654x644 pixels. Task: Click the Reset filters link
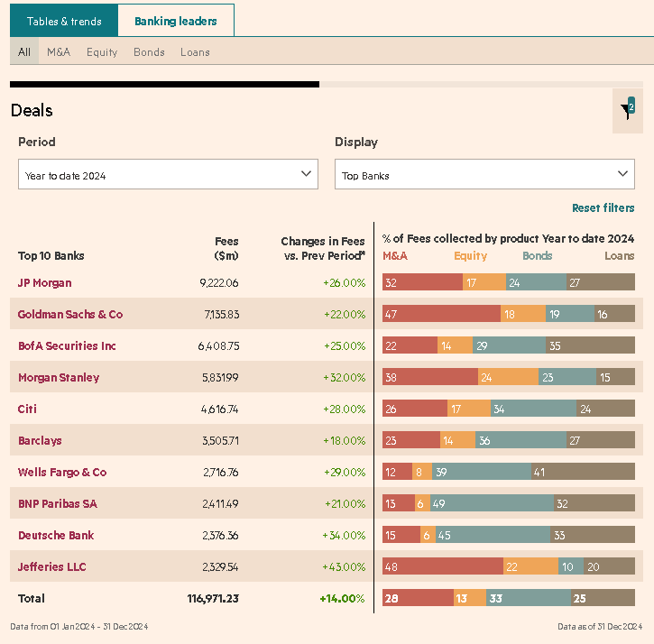[x=603, y=207]
